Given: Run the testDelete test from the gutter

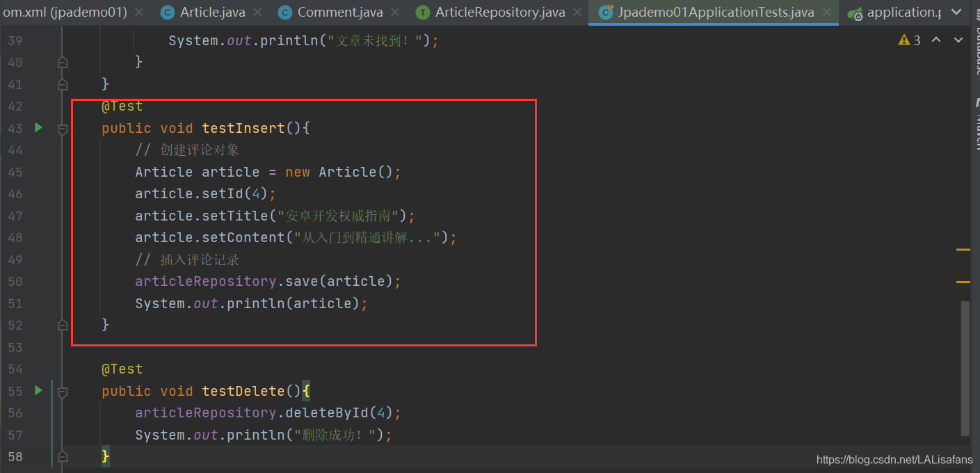Looking at the screenshot, I should click(x=38, y=390).
